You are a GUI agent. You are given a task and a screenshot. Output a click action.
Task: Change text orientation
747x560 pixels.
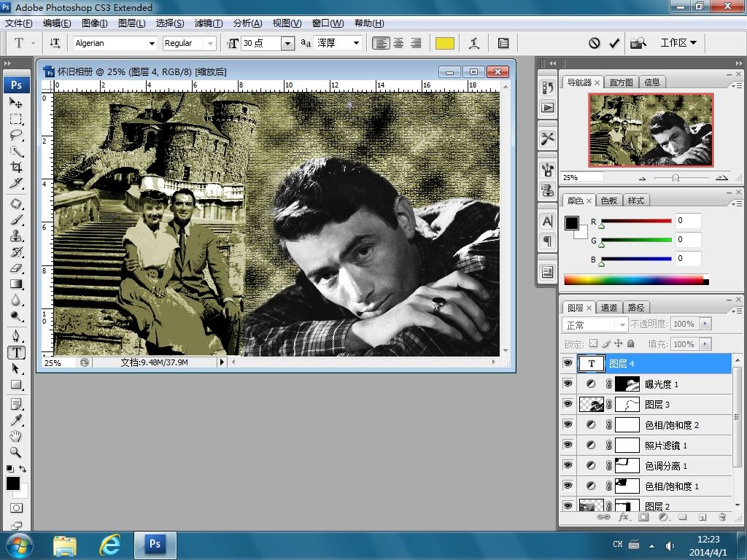[x=55, y=43]
